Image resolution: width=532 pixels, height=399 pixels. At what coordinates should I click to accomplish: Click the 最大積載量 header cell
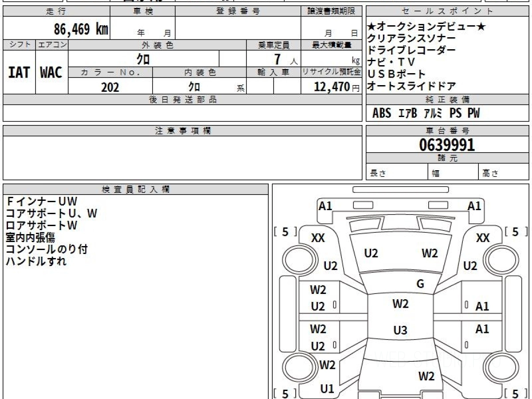331,45
